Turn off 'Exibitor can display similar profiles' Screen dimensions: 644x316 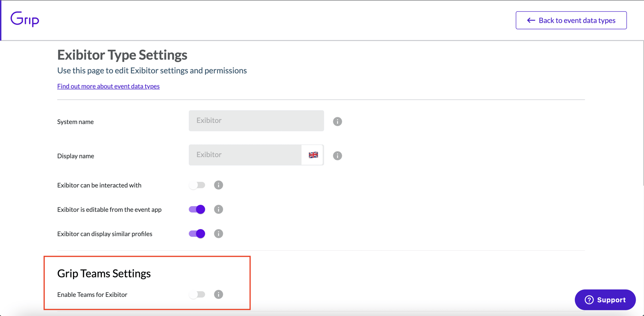pyautogui.click(x=197, y=234)
